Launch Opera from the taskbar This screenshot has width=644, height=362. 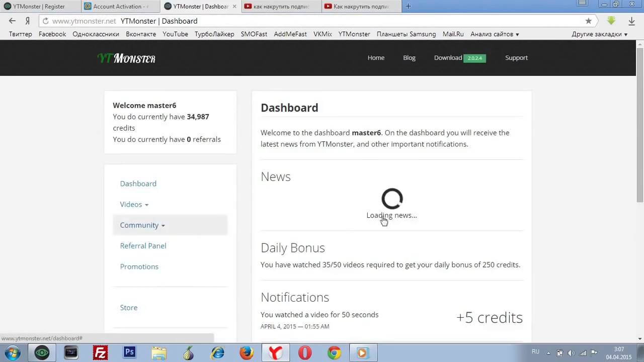(x=305, y=353)
